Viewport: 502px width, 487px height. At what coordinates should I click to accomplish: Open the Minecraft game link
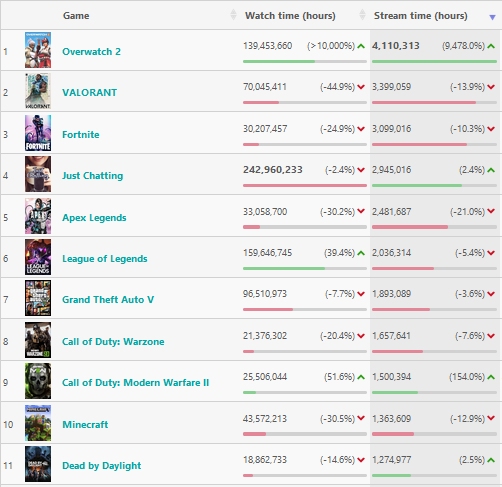[x=85, y=425]
